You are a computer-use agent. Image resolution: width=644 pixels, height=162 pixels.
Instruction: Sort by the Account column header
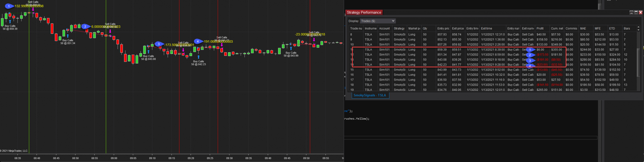[x=385, y=29]
